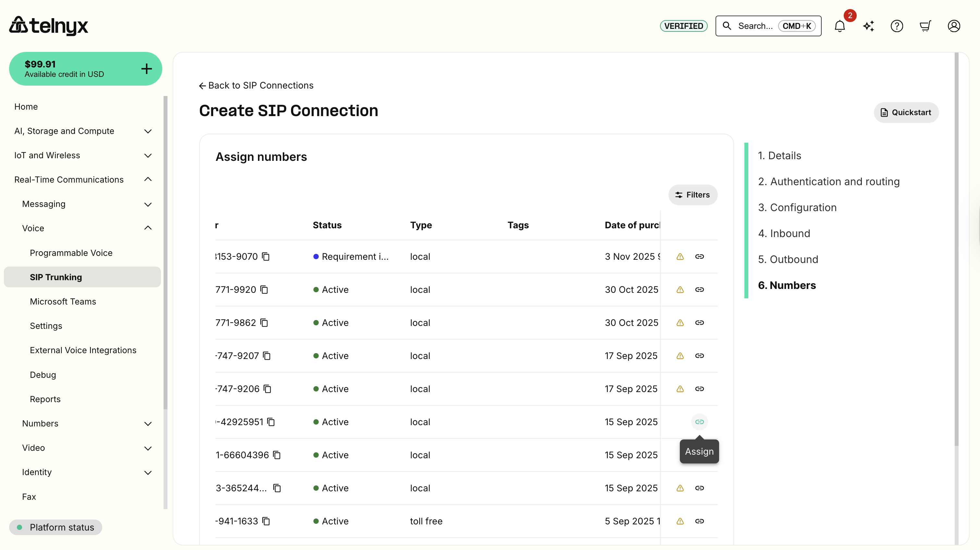Click the main page vertical scrollbar
The width and height of the screenshot is (980, 550).
click(956, 249)
